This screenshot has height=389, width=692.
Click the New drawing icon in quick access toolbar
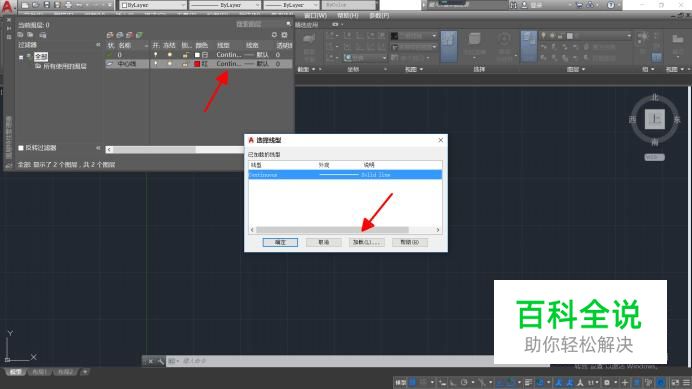(25, 5)
